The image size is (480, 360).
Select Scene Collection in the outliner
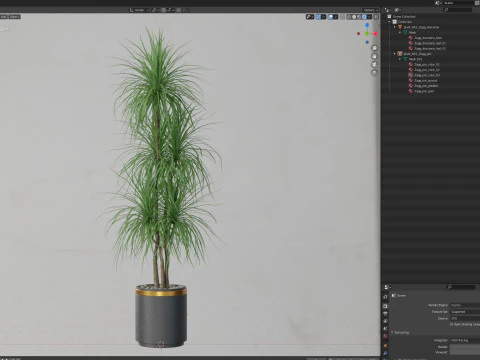pyautogui.click(x=404, y=16)
